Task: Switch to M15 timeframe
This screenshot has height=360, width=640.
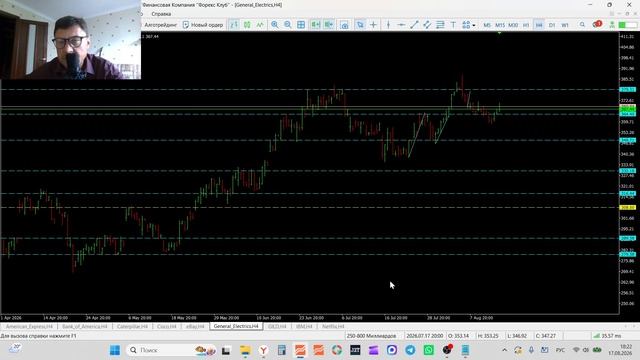Action: point(500,25)
